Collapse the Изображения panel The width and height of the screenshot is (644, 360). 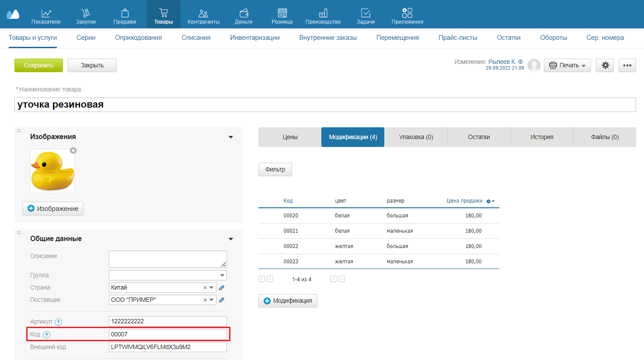pyautogui.click(x=231, y=137)
